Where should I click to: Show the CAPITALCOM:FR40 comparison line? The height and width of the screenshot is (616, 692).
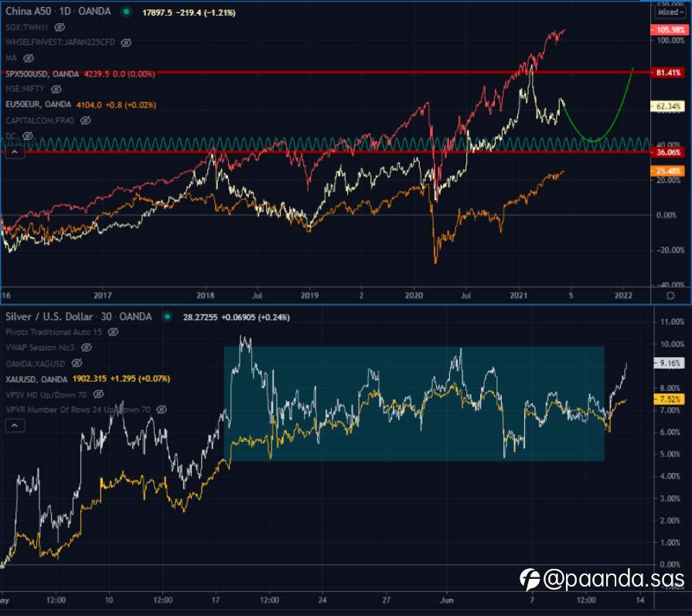[86, 121]
